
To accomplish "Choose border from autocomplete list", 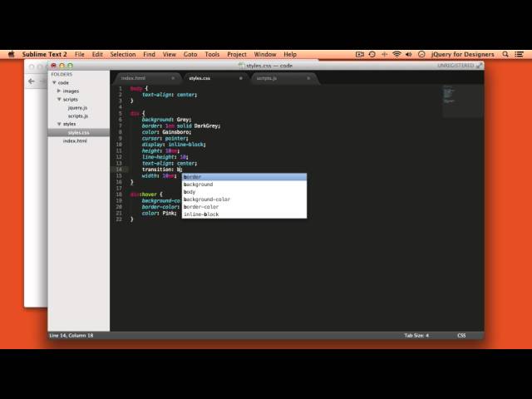I will (244, 177).
